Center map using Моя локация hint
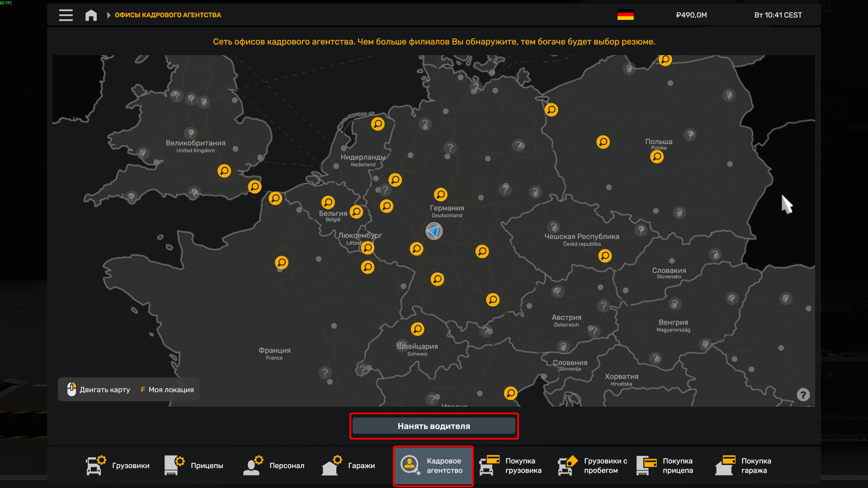The image size is (868, 488). coord(167,389)
